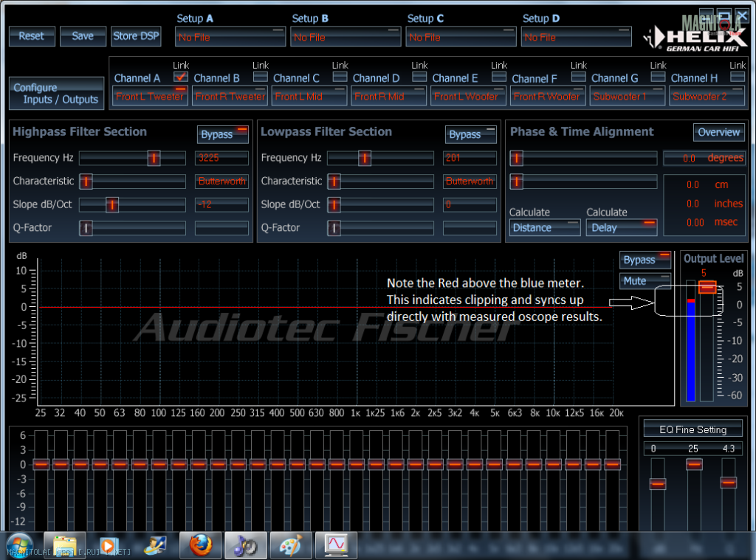Viewport: 756px width, 560px height.
Task: Click the Highpass frequency value 3225
Action: click(221, 158)
